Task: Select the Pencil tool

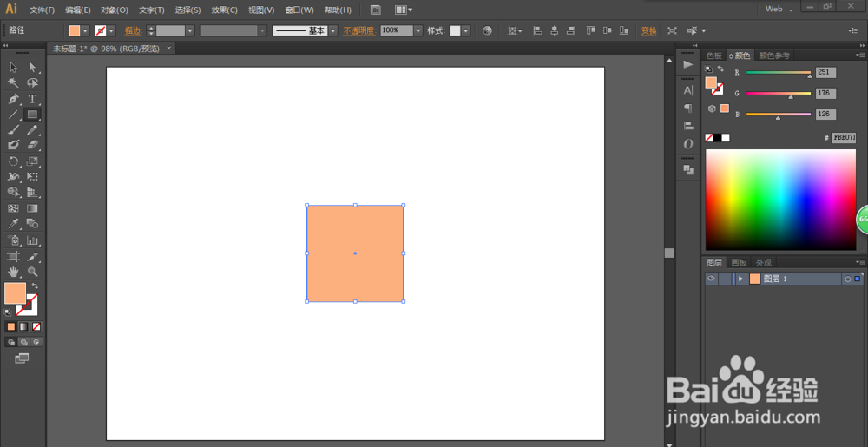Action: click(33, 130)
